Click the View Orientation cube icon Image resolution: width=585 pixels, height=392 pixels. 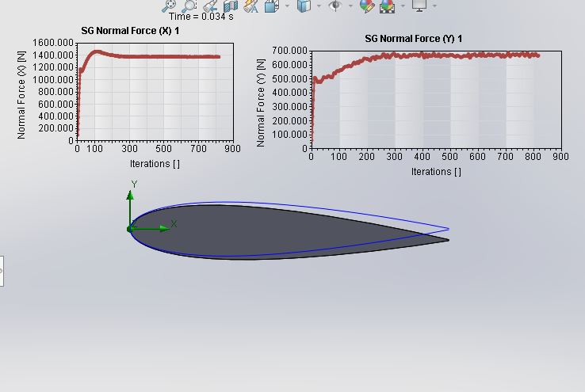[x=272, y=6]
